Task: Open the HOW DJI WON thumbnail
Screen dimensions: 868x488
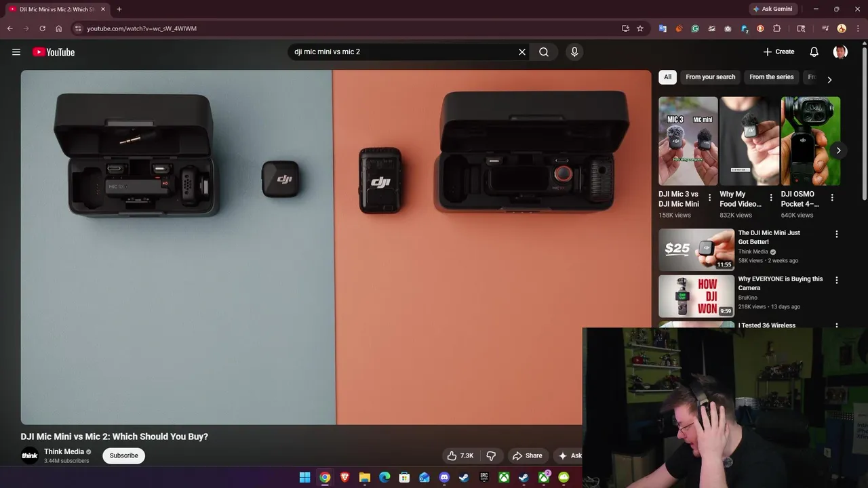Action: (696, 296)
